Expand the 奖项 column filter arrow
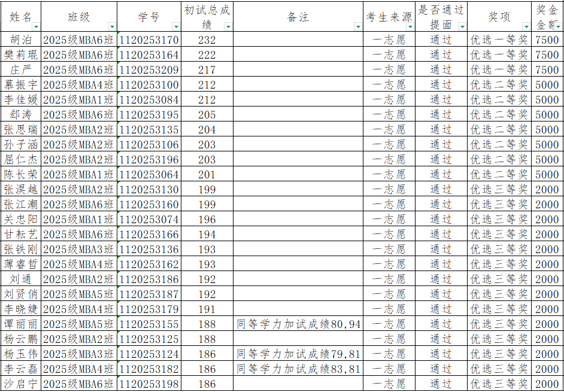Viewport: 564px width, 392px height. 526,27
